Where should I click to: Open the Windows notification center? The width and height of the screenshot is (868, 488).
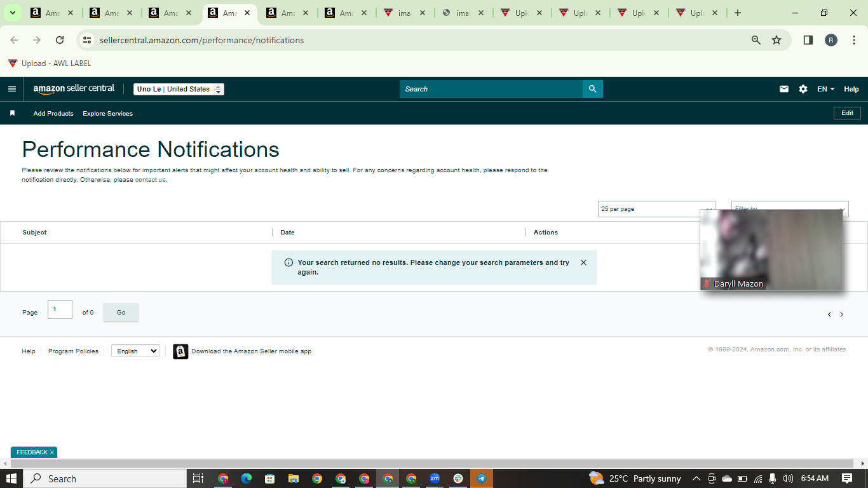(847, 478)
